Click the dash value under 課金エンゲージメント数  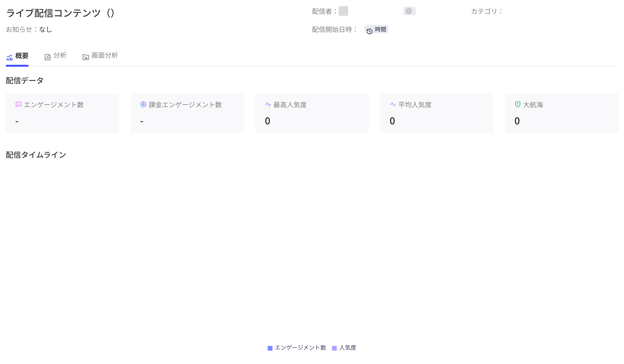coord(142,121)
